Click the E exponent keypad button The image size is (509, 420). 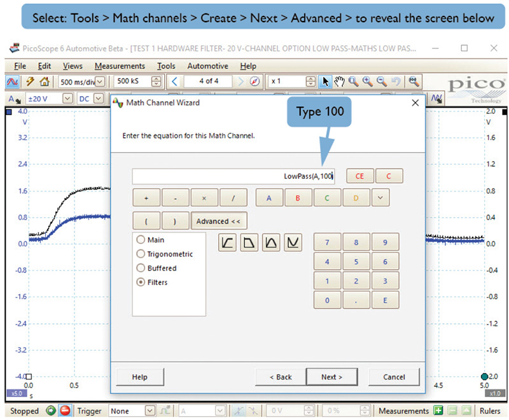coord(386,300)
